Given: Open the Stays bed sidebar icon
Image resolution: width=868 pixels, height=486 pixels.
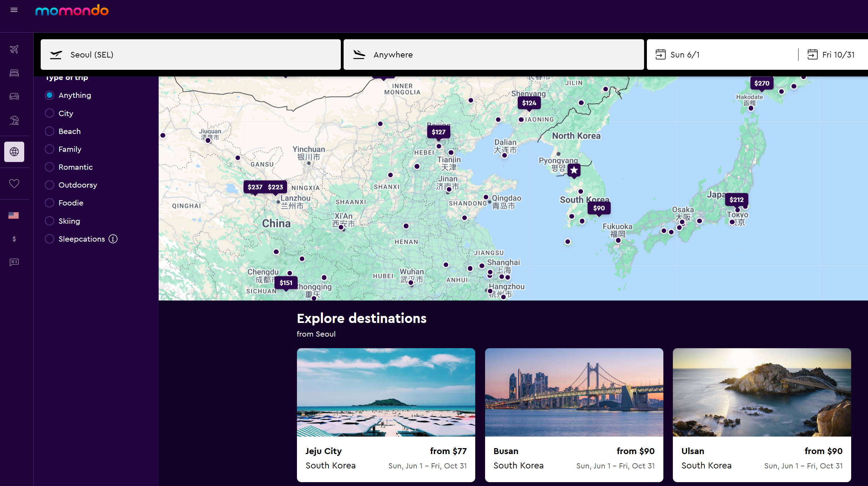Looking at the screenshot, I should click(x=14, y=73).
